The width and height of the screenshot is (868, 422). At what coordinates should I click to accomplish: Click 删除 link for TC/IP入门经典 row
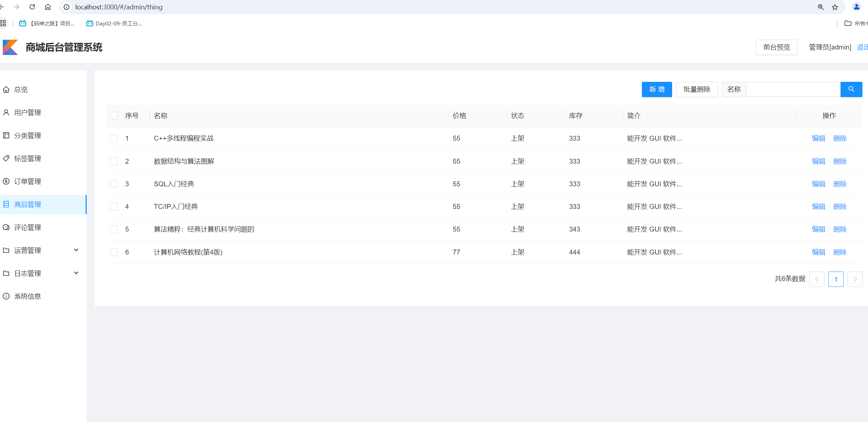click(x=839, y=206)
